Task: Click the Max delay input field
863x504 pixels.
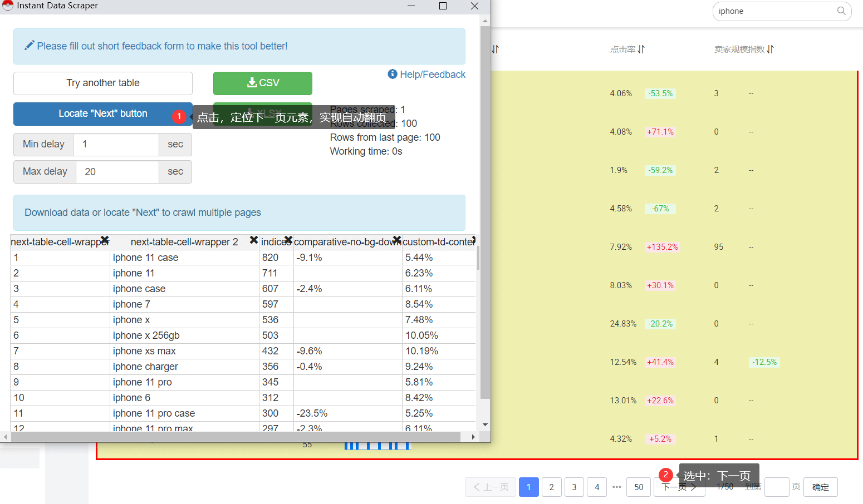Action: point(117,172)
